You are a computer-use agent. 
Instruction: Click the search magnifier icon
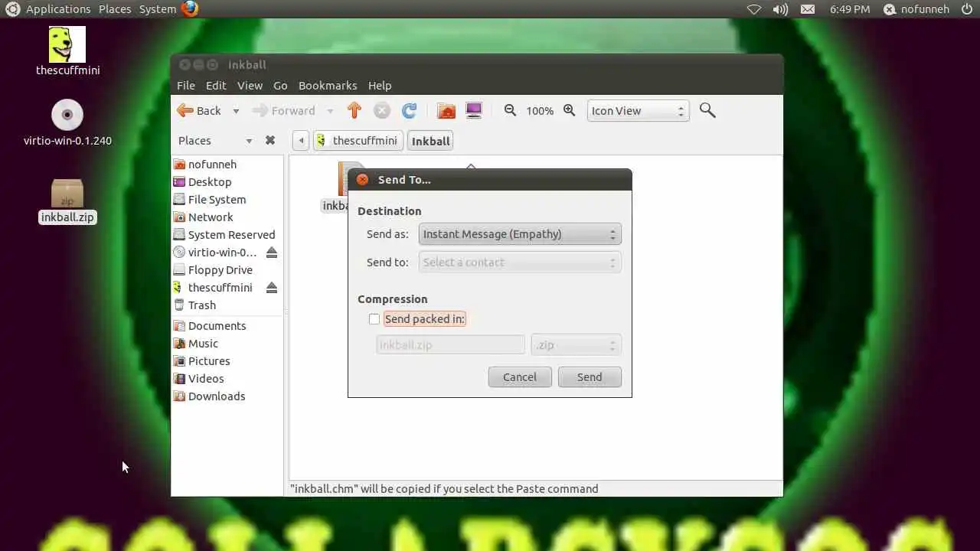pos(707,111)
